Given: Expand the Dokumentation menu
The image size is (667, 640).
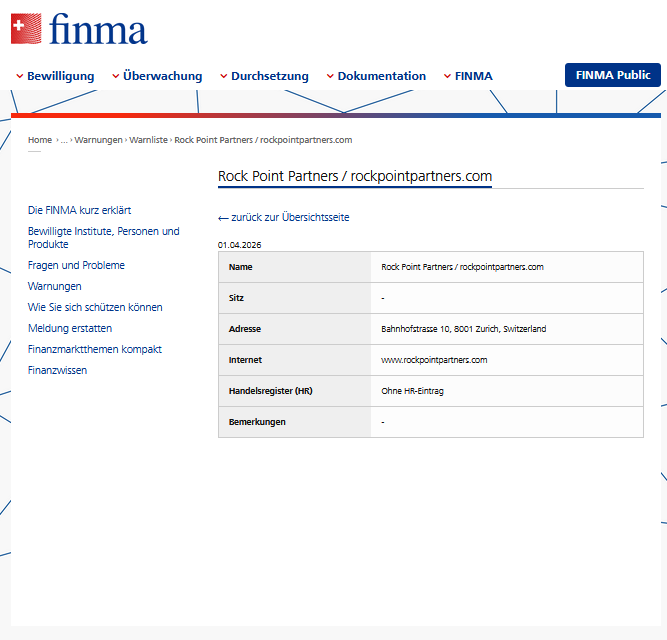Looking at the screenshot, I should 376,76.
